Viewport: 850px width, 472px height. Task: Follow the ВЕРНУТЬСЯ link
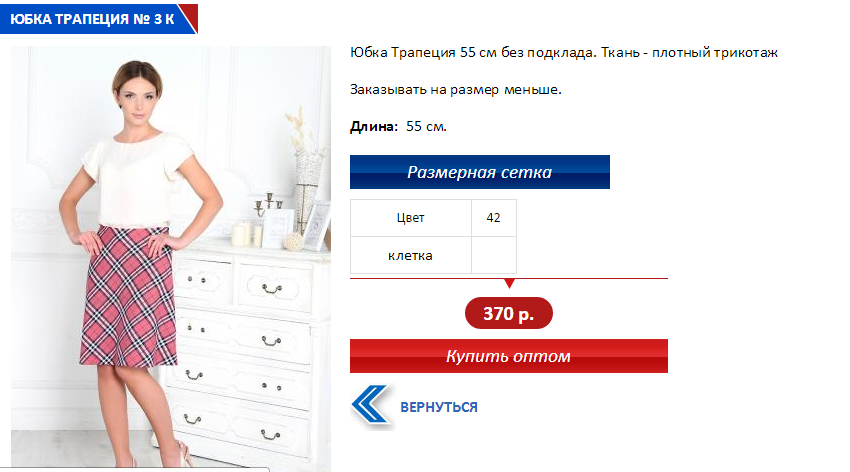pos(439,407)
